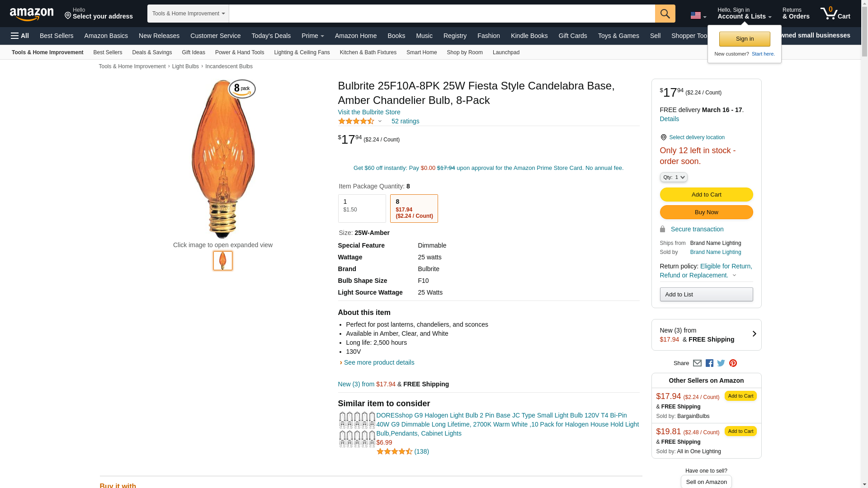Open Today's Deals in navigation bar
868x488 pixels.
click(271, 36)
